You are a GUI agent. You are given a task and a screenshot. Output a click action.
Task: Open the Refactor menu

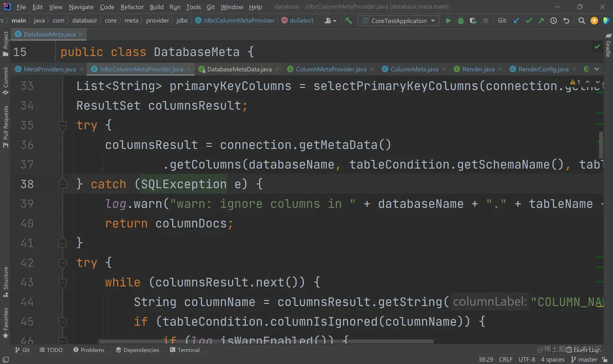coord(132,7)
